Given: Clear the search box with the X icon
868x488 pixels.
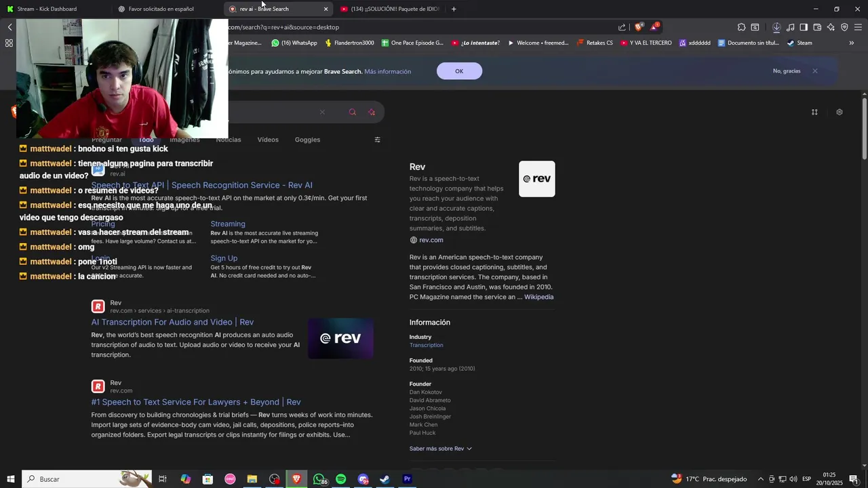Looking at the screenshot, I should (x=322, y=112).
